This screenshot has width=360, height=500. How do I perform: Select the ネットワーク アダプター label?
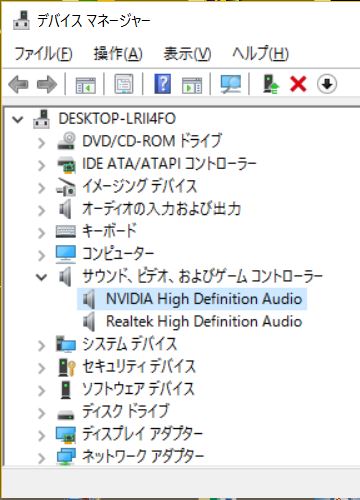click(x=143, y=456)
